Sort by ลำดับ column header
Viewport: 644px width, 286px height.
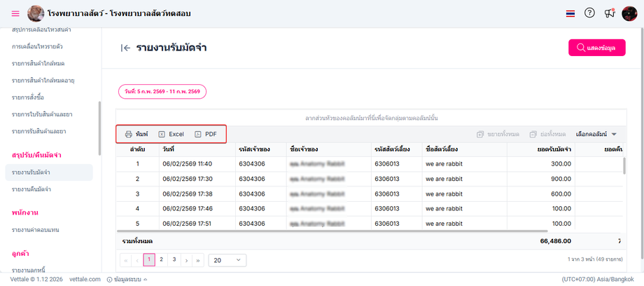click(138, 149)
